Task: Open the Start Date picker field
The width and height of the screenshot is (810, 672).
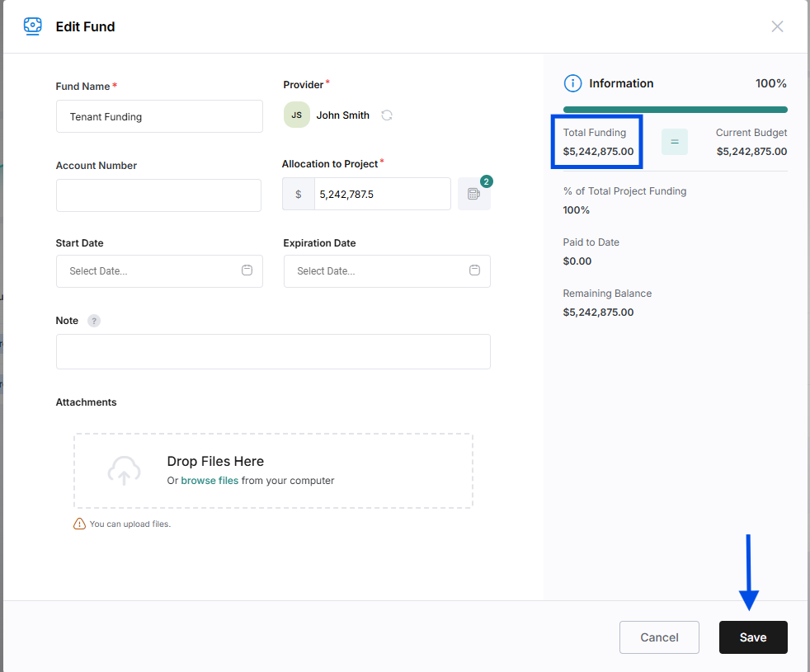Action: coord(159,271)
